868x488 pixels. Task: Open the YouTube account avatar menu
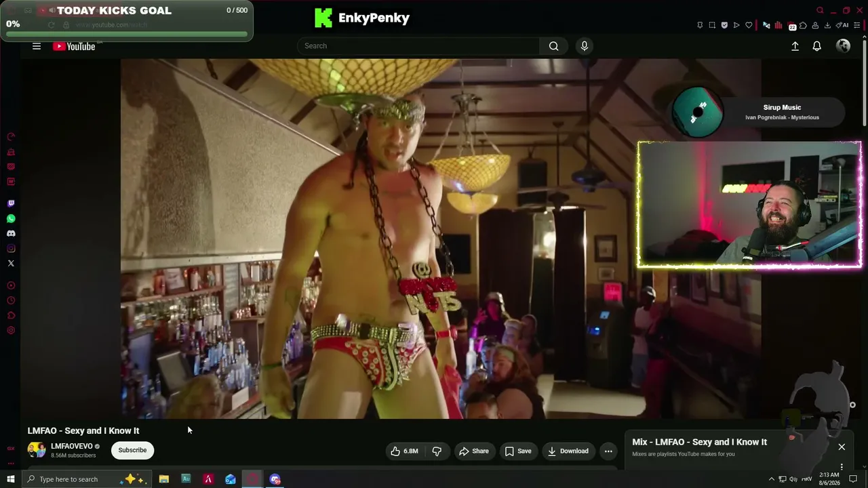pos(844,46)
